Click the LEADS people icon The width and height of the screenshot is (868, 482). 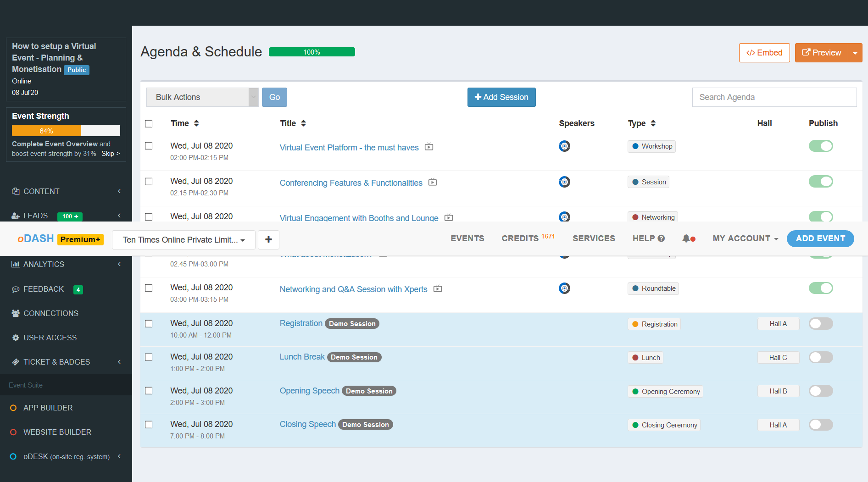16,216
